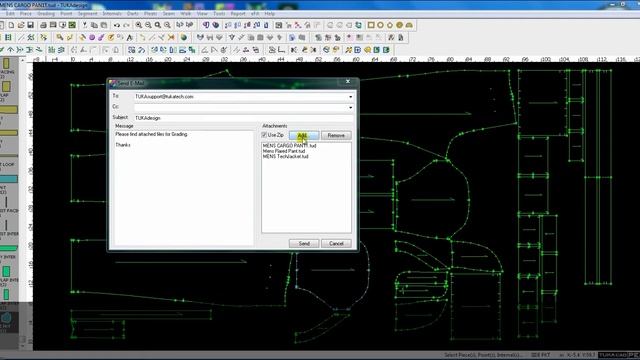Click the Undo arrow icon
This screenshot has height=360, width=640.
(117, 25)
